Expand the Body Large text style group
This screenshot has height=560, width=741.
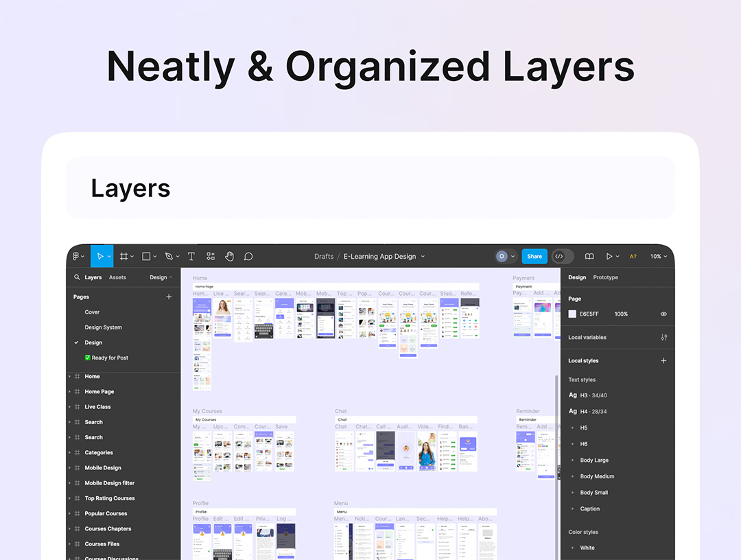(594, 460)
